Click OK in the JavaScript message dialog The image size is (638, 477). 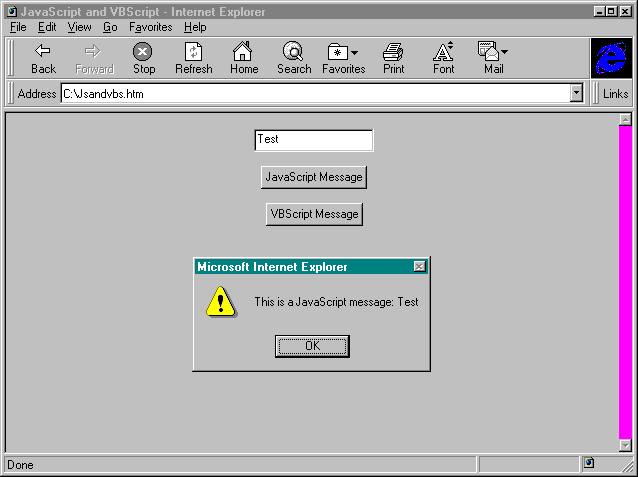312,346
